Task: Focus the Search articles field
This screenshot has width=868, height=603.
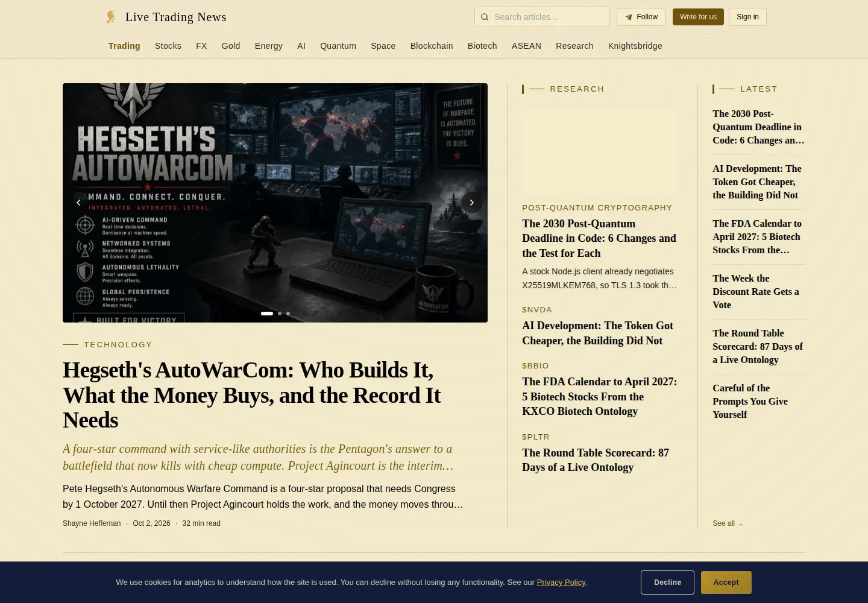Action: coord(542,17)
